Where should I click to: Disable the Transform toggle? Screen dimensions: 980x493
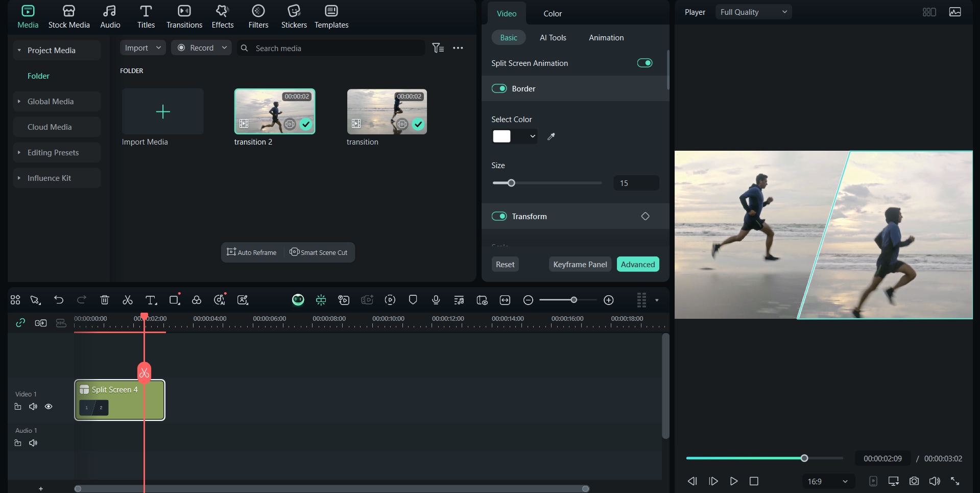pos(499,216)
